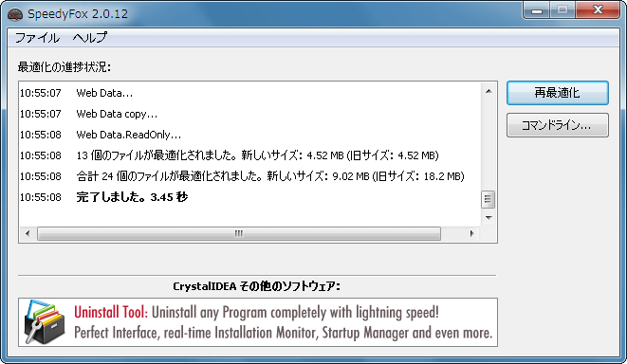The width and height of the screenshot is (627, 364).
Task: Click the horizontal scroll left arrow
Action: [28, 233]
